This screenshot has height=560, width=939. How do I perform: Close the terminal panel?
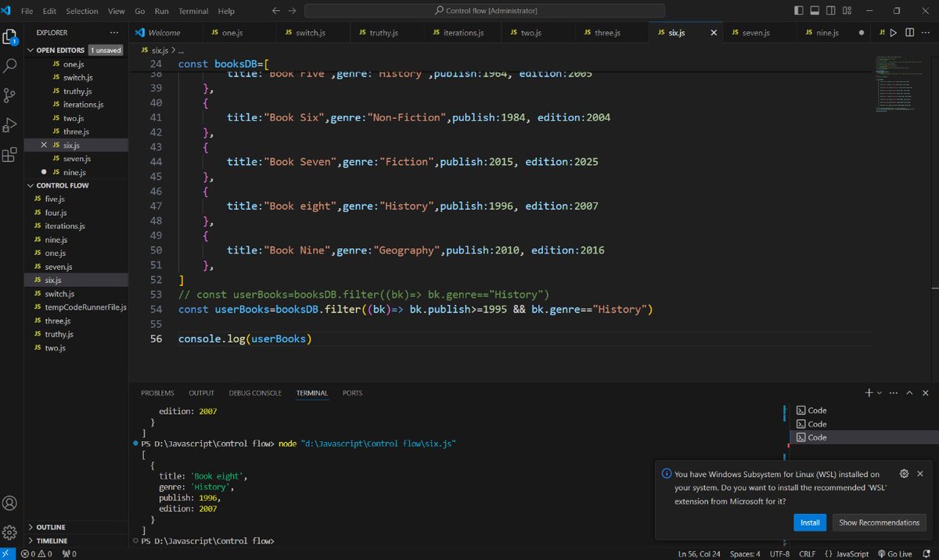(x=926, y=393)
